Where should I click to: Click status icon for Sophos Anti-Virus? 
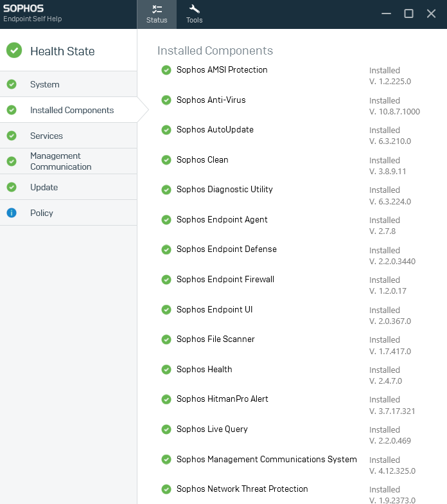166,100
